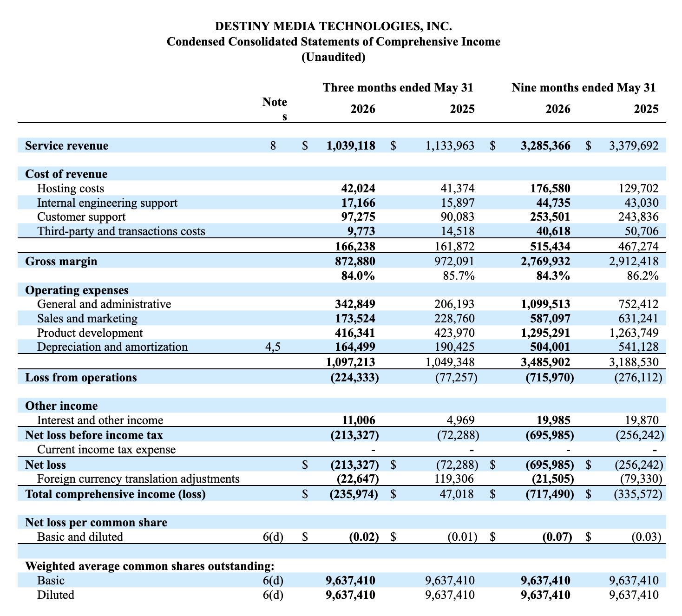Click 'Third-party and transactions costs' label
682x616 pixels.
(x=121, y=232)
